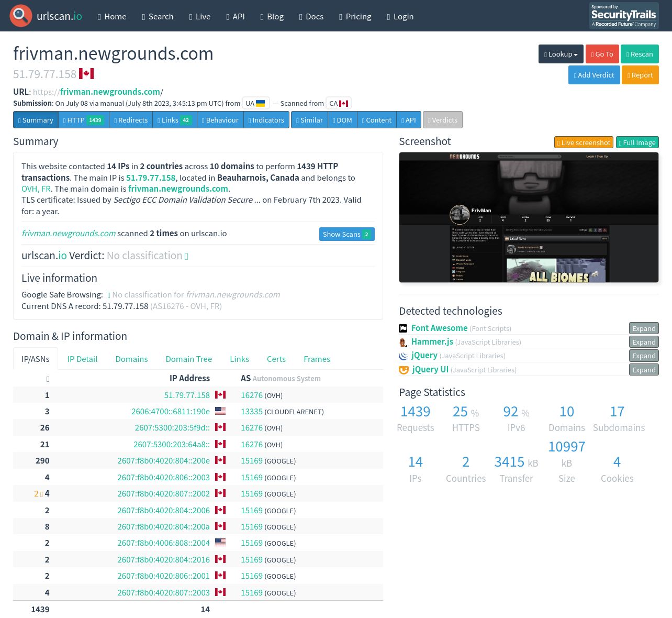Image resolution: width=672 pixels, height=618 pixels.
Task: Click IP address 2606:4700::6811:190e
Action: pos(171,412)
